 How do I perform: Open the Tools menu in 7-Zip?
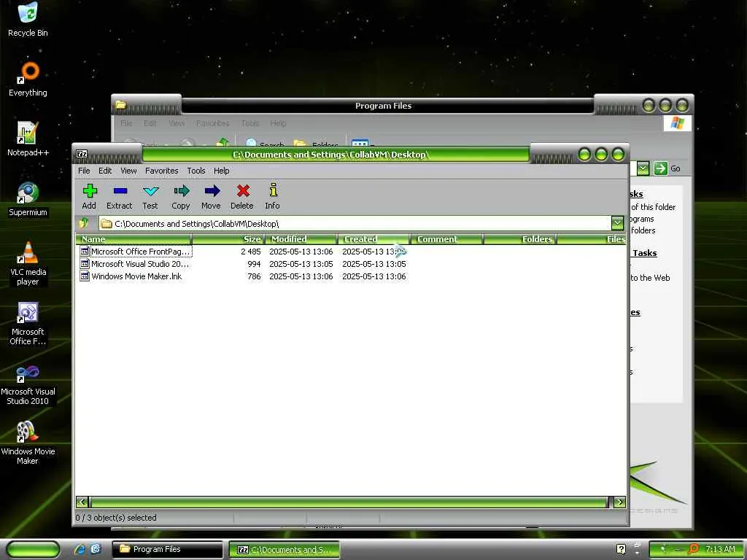(x=196, y=171)
